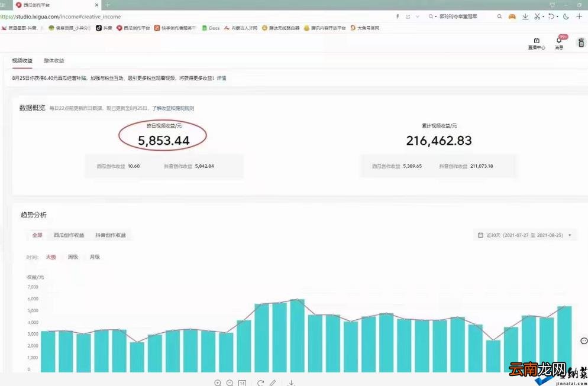588x386 pixels.
Task: Open the 近30天 date range dropdown
Action: (x=525, y=235)
